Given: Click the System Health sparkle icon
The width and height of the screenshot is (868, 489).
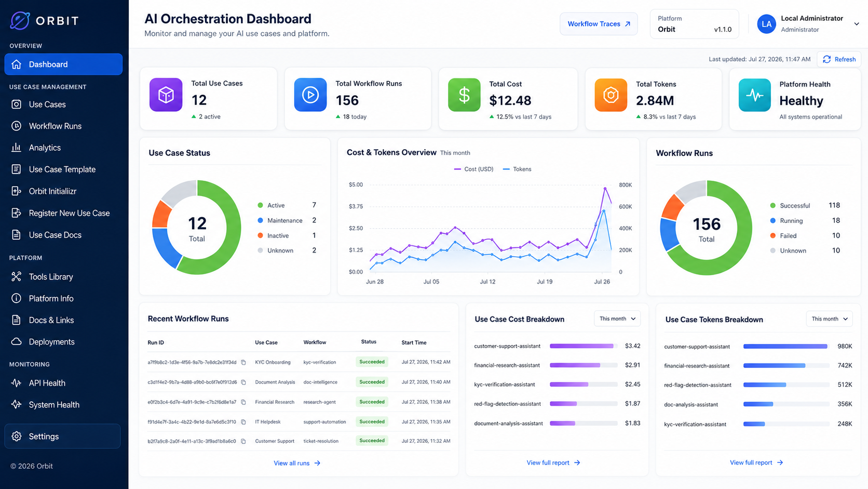Looking at the screenshot, I should coord(17,405).
